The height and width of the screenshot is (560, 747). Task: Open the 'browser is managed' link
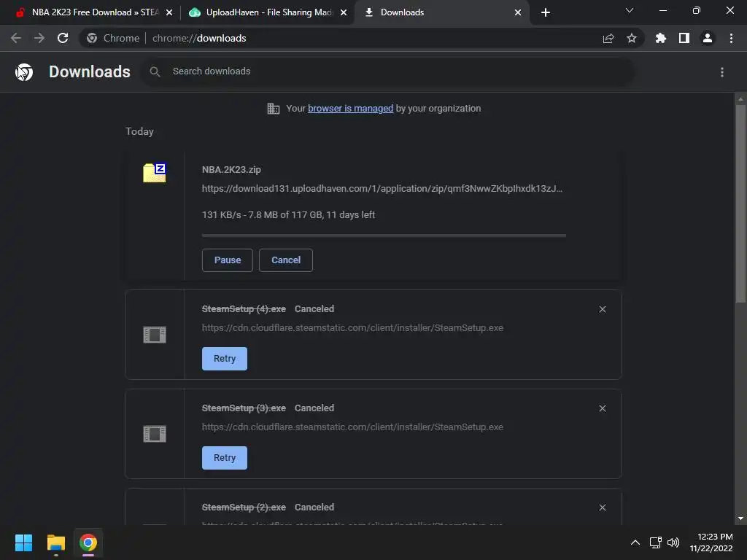point(350,109)
